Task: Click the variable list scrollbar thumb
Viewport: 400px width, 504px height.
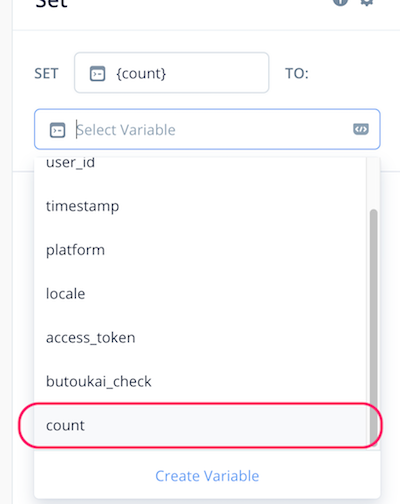Action: pos(373,327)
